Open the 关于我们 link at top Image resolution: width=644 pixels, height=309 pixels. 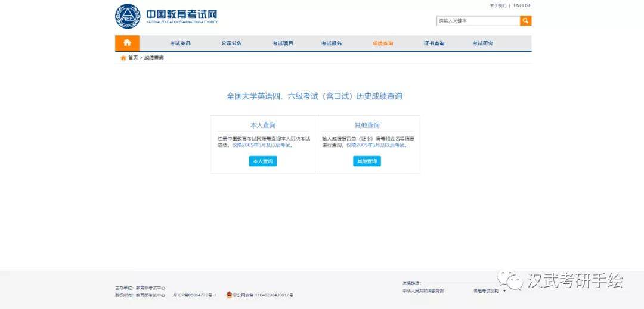point(498,6)
